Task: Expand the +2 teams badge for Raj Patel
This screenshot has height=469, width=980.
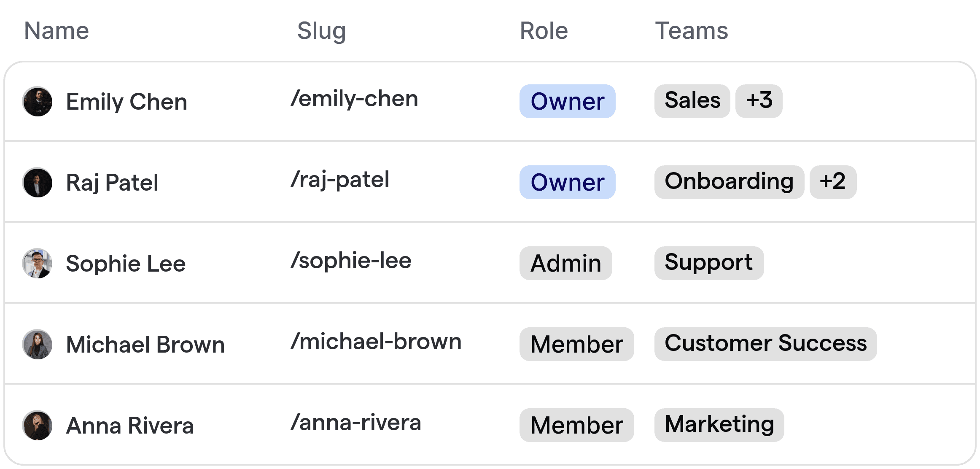Action: tap(833, 182)
